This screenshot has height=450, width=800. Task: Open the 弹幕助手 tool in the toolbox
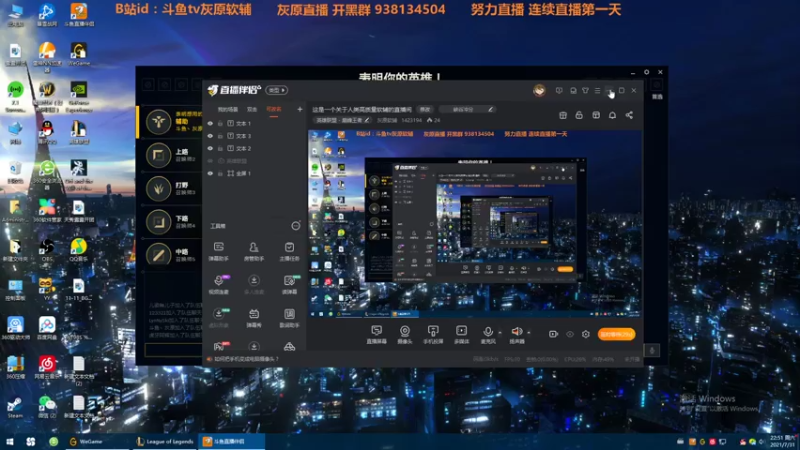coord(218,251)
